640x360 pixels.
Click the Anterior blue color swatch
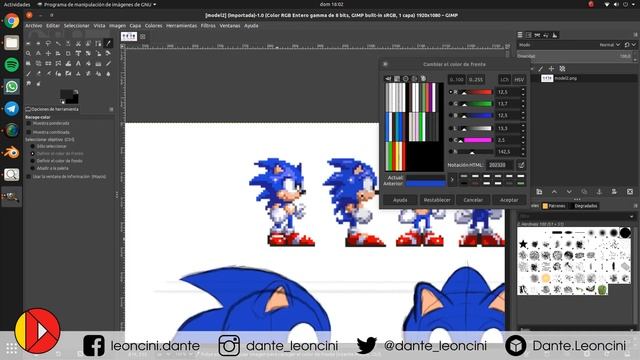[x=425, y=184]
